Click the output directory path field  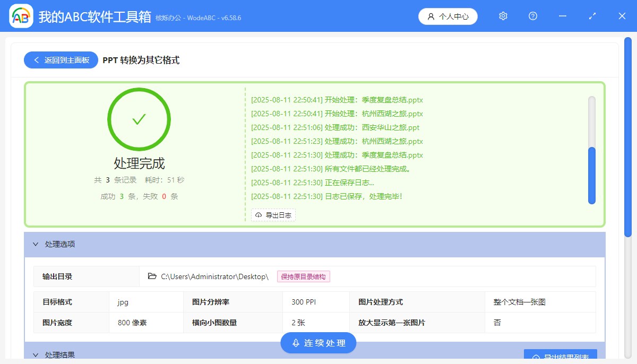pyautogui.click(x=212, y=276)
